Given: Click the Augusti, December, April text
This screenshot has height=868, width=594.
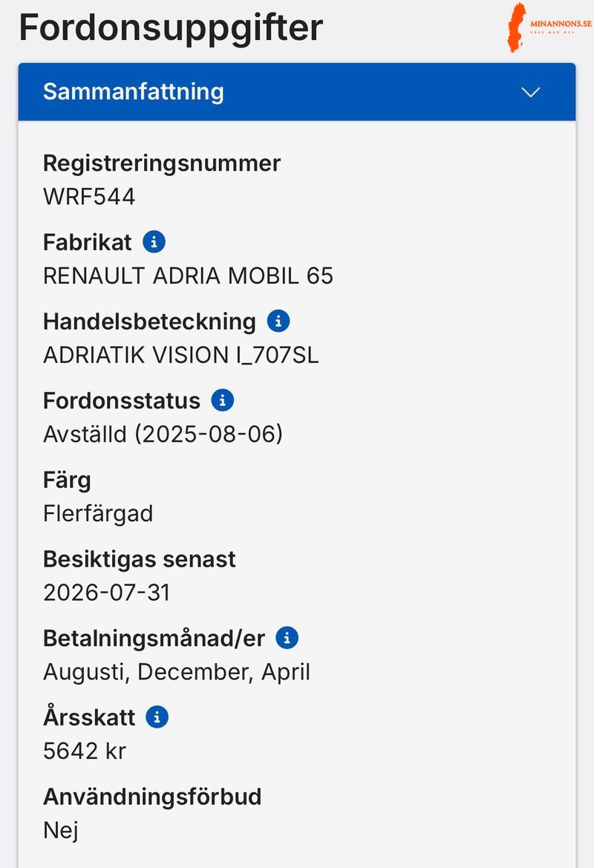Looking at the screenshot, I should (176, 672).
